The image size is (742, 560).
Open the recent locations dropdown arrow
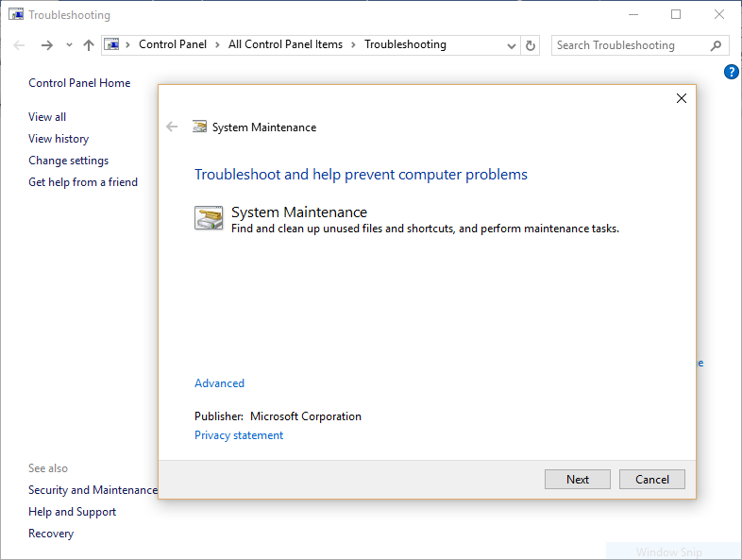coord(69,45)
